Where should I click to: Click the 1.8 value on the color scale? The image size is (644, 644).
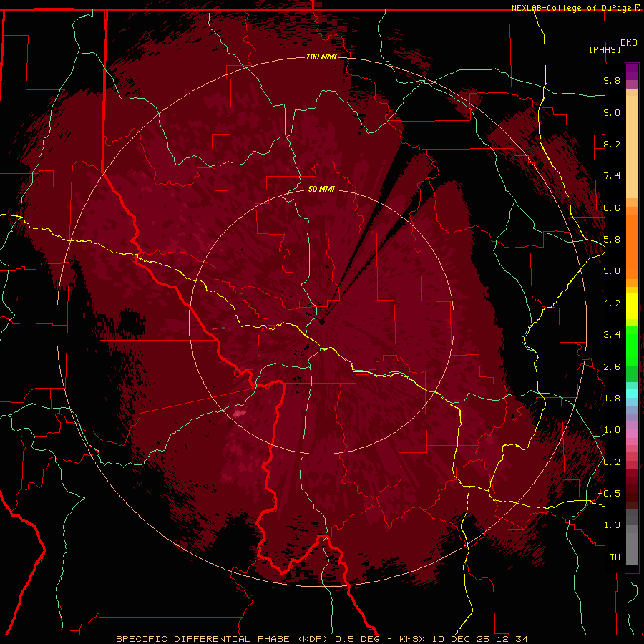(612, 399)
